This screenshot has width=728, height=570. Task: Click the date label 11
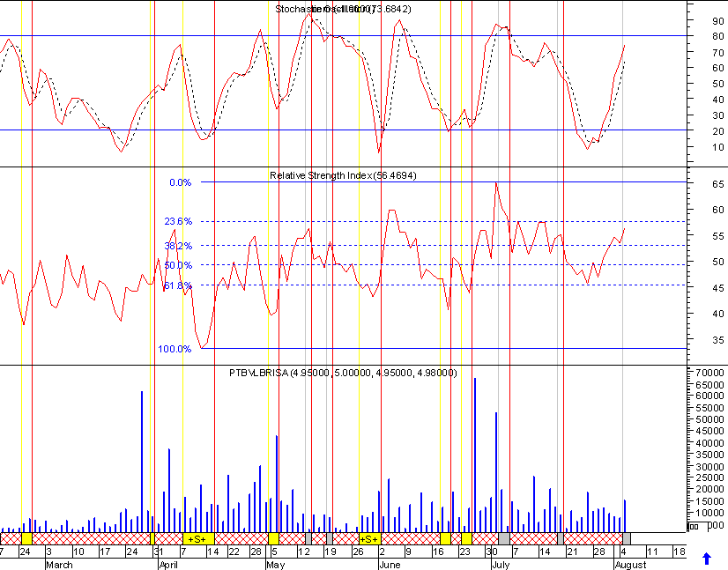click(x=652, y=551)
